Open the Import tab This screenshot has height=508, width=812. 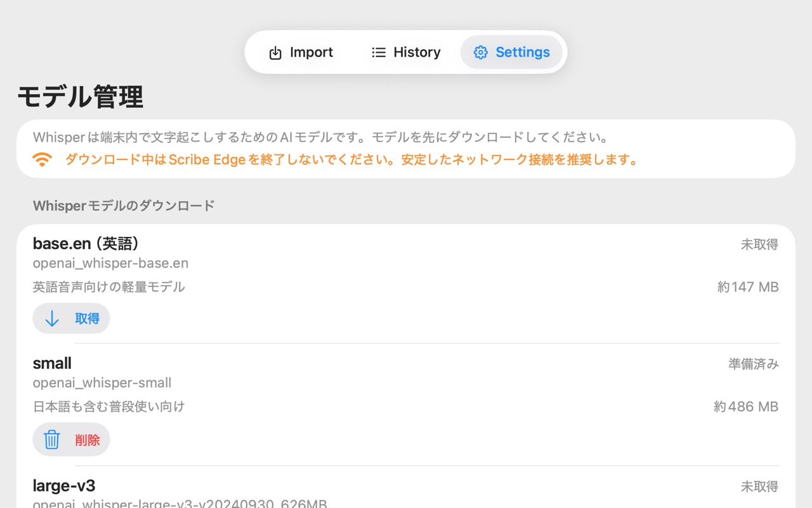click(301, 52)
